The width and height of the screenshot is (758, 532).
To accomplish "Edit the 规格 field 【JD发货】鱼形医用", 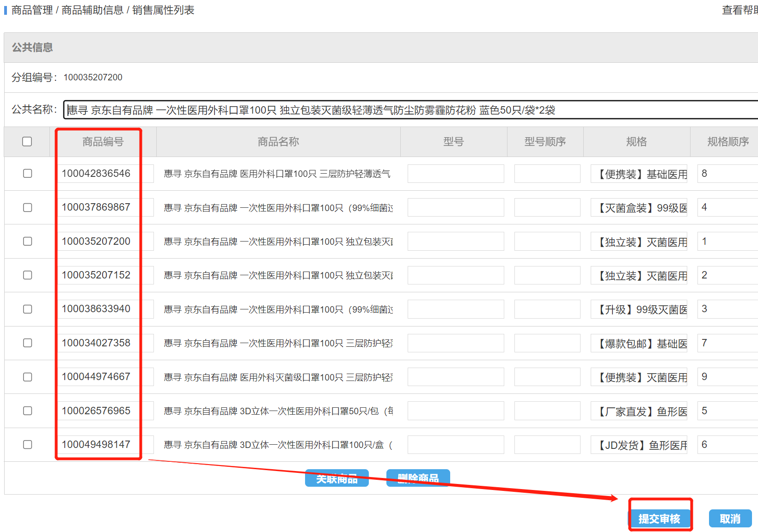I will pos(639,445).
